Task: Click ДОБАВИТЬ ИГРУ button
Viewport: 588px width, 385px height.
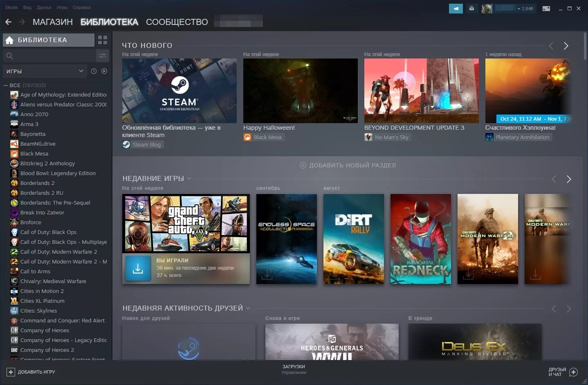Action: 31,372
